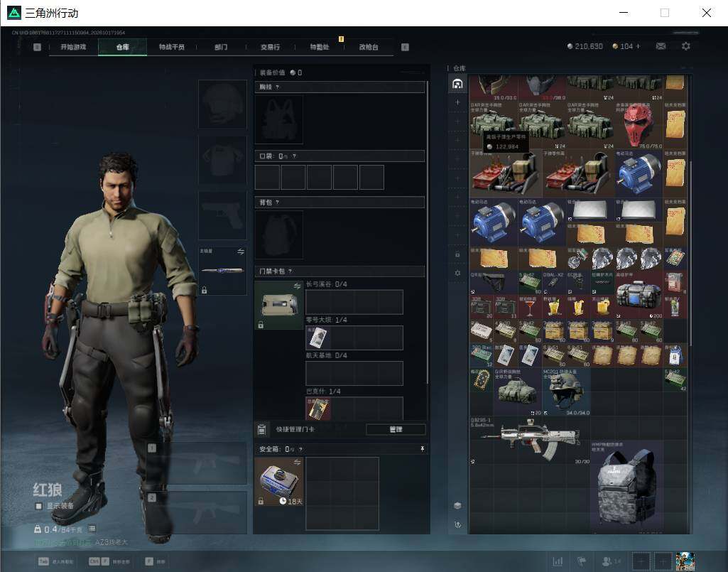The image size is (728, 572).
Task: Click the pin icon in 安全箱 header
Action: 422,449
